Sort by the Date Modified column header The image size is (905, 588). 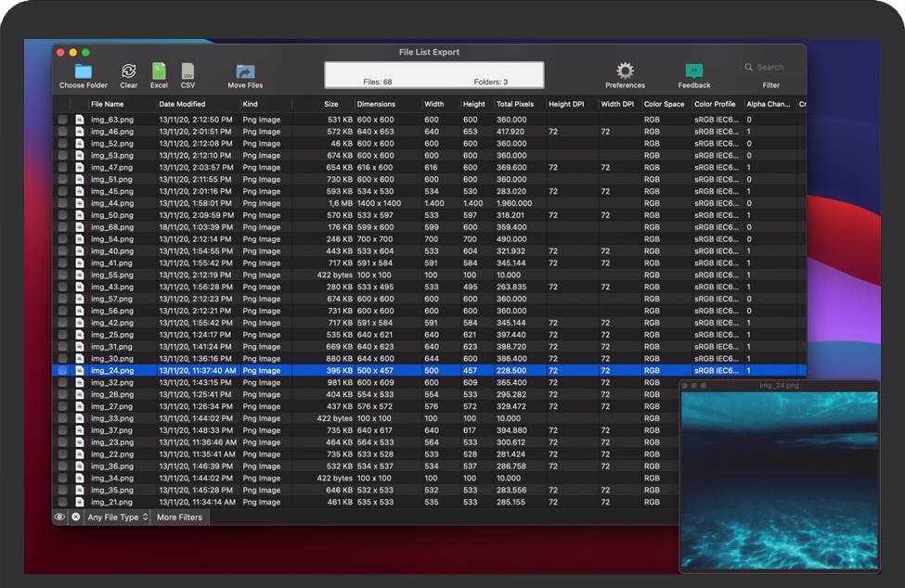[x=182, y=104]
